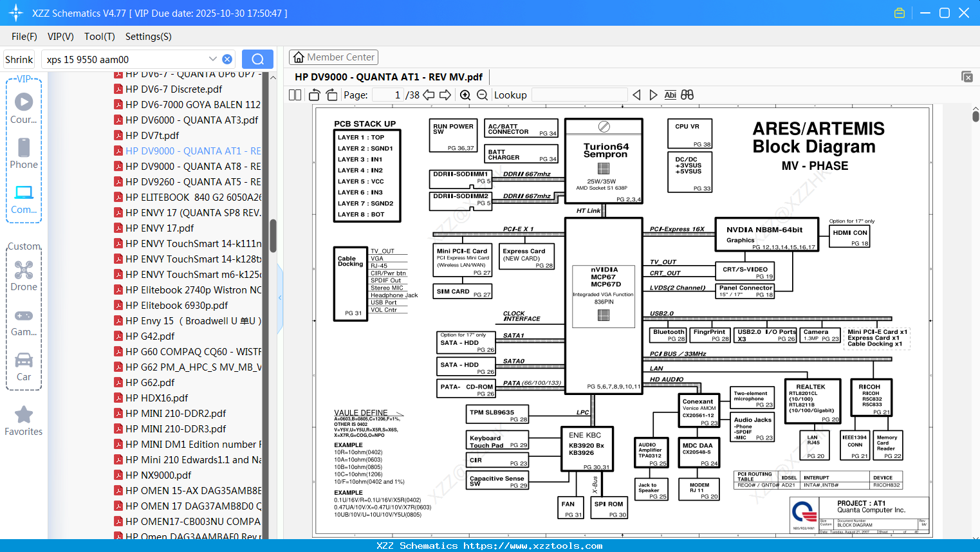The image size is (980, 552).
Task: Click the file list vertical scrollbar thumb
Action: point(273,235)
